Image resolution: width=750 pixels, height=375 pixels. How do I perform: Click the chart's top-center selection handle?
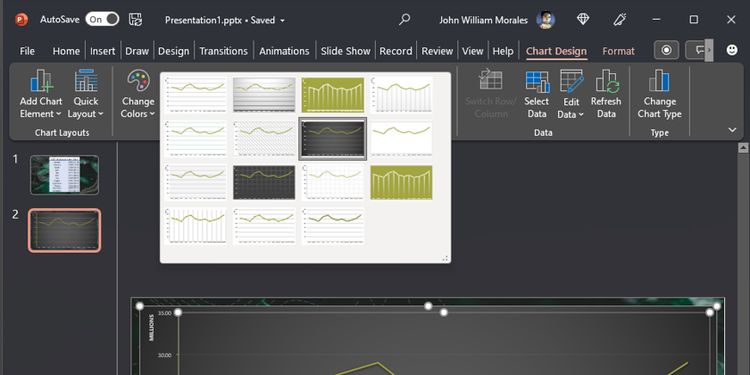pyautogui.click(x=428, y=306)
